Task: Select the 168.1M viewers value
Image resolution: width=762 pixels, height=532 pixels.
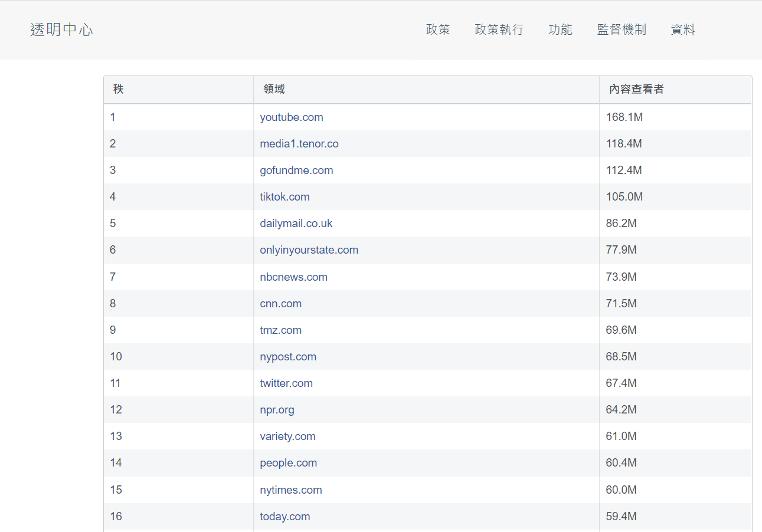Action: [x=624, y=117]
